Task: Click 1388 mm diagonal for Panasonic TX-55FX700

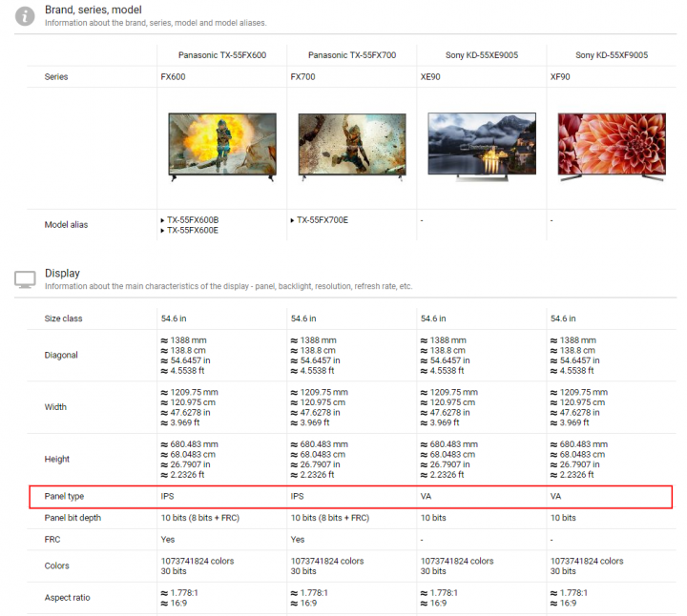Action: (x=314, y=340)
